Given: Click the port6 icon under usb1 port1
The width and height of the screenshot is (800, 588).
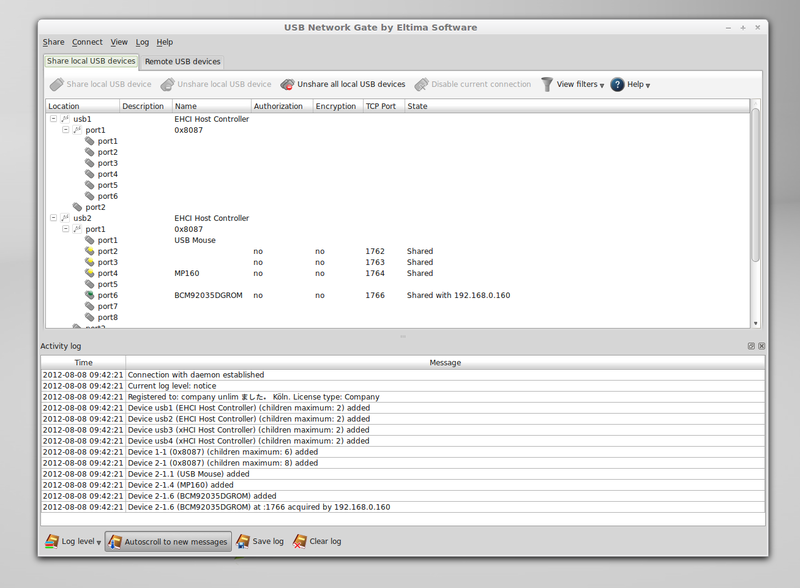Looking at the screenshot, I should (90, 196).
